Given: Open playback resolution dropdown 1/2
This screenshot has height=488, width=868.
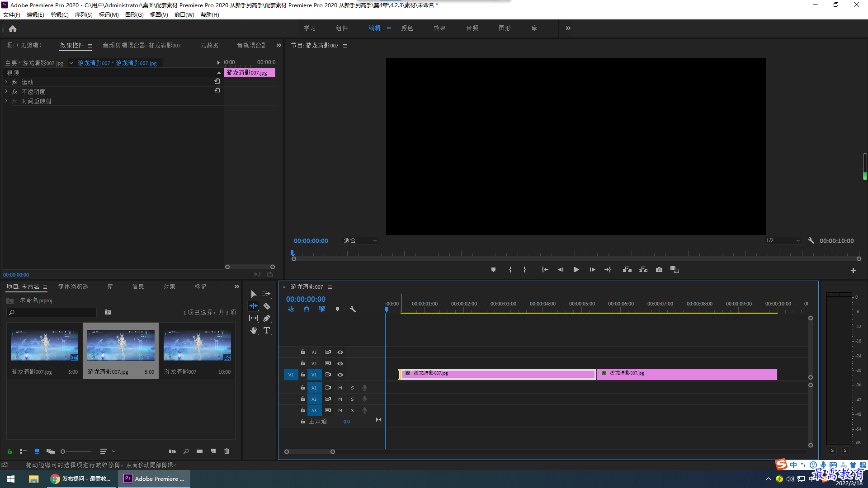Looking at the screenshot, I should (x=783, y=241).
